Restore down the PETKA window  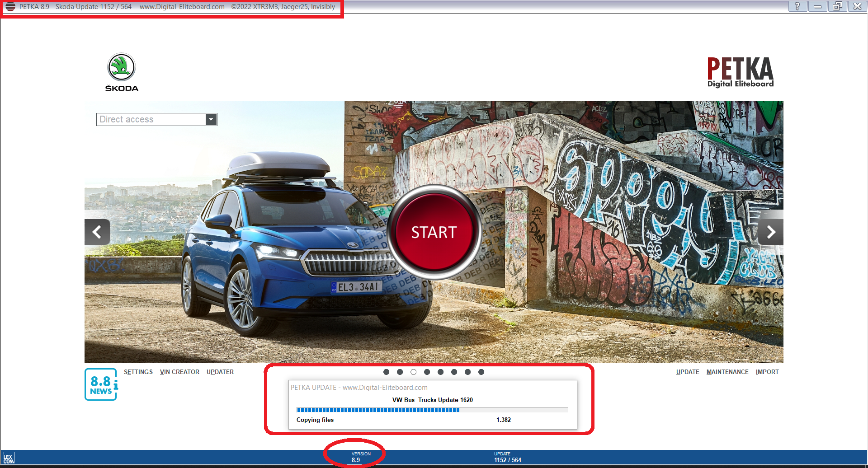[x=837, y=6]
